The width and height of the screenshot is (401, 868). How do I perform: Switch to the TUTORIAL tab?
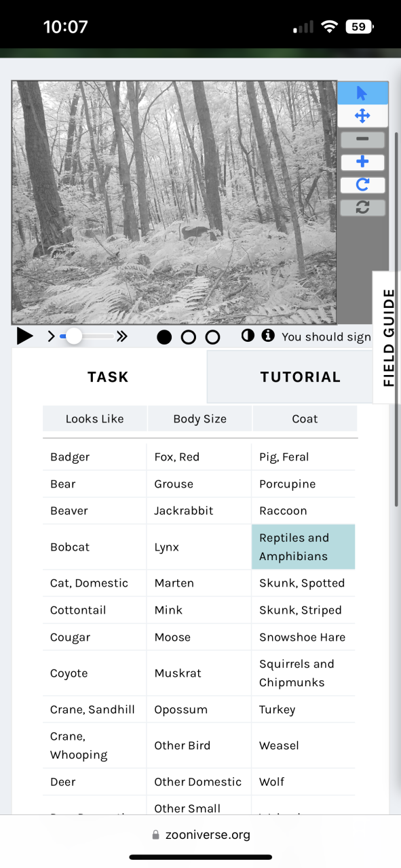pos(300,377)
